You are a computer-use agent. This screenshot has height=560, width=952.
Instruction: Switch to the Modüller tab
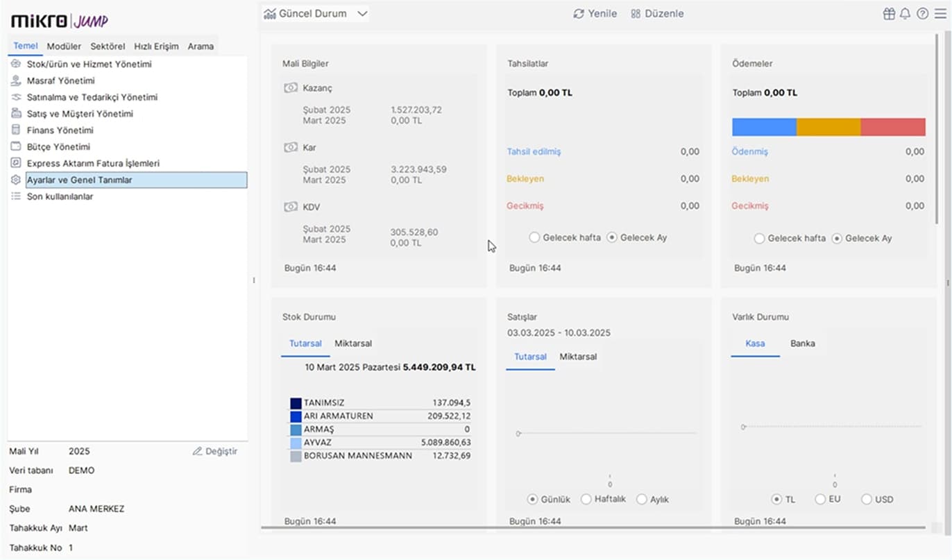click(x=64, y=46)
